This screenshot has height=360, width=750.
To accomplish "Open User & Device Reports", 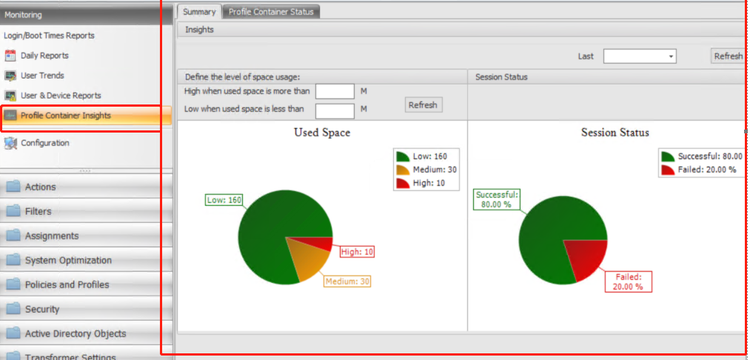I will pyautogui.click(x=61, y=96).
